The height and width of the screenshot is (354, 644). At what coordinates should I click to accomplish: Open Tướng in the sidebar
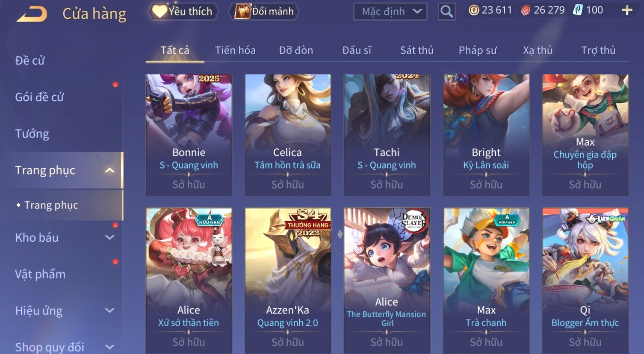(32, 134)
